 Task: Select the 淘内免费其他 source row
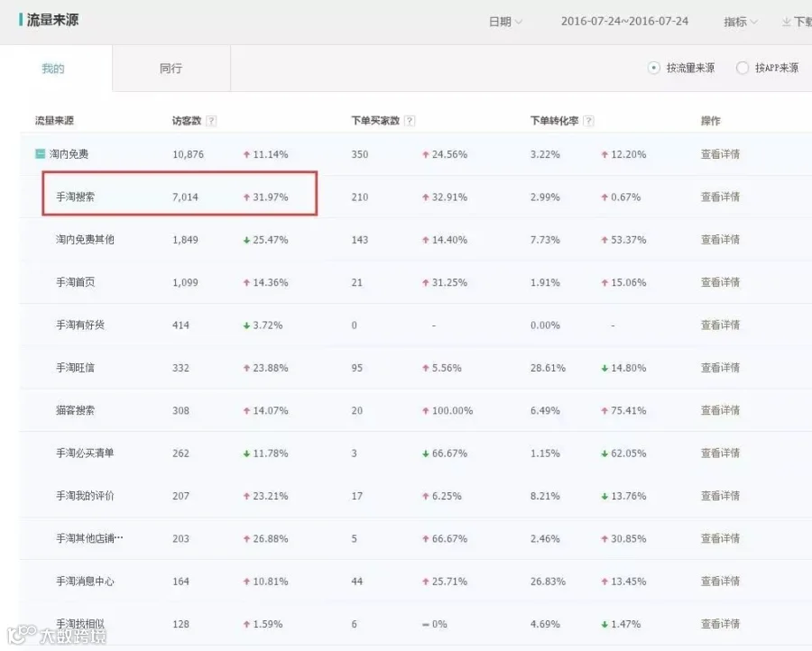tap(415, 240)
